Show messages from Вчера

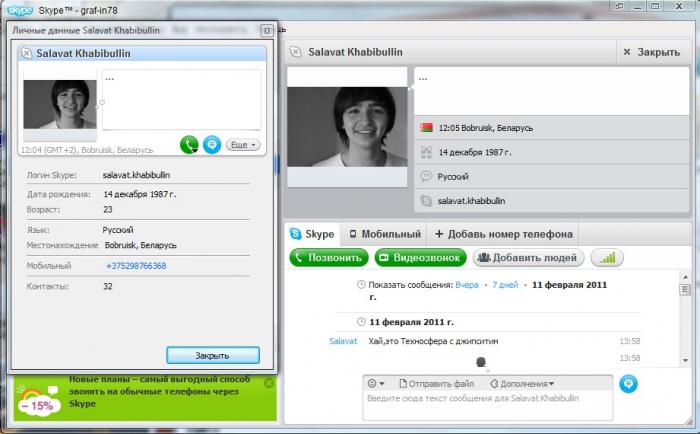[x=467, y=285]
